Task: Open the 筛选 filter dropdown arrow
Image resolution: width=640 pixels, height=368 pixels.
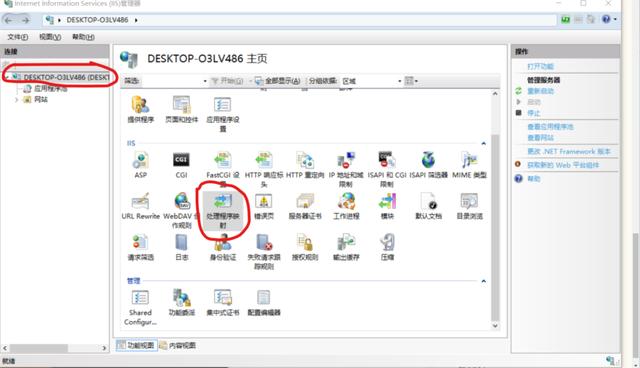Action: pyautogui.click(x=205, y=81)
